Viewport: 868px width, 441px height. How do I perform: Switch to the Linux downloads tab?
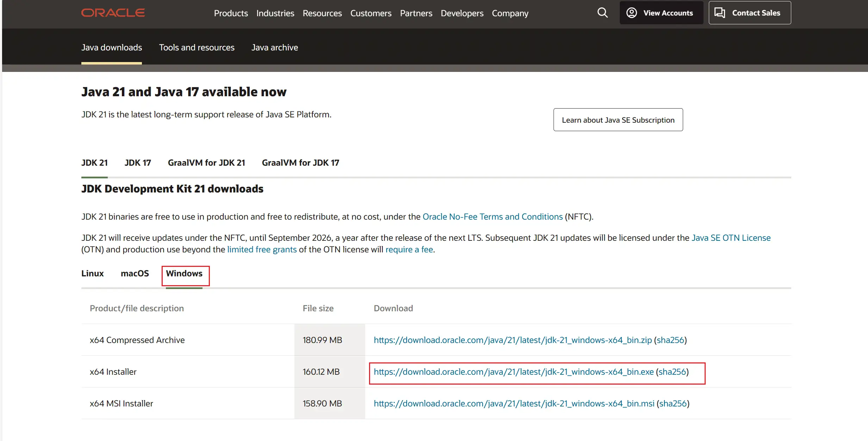93,274
